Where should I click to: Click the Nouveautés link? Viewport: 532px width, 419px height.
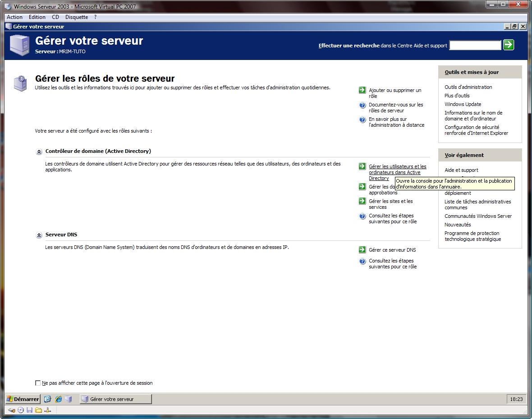point(458,225)
